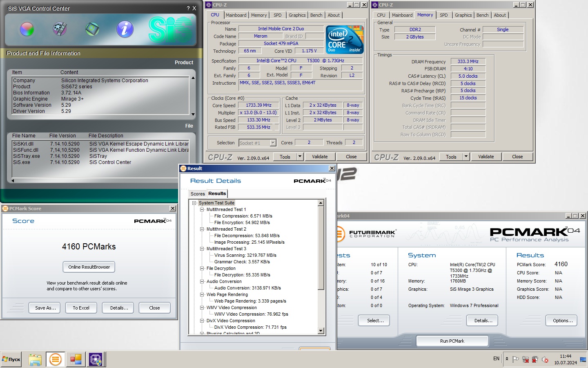Viewport: 588px width, 368px height.
Task: Switch to the Scores tab in Result Details
Action: pos(198,194)
